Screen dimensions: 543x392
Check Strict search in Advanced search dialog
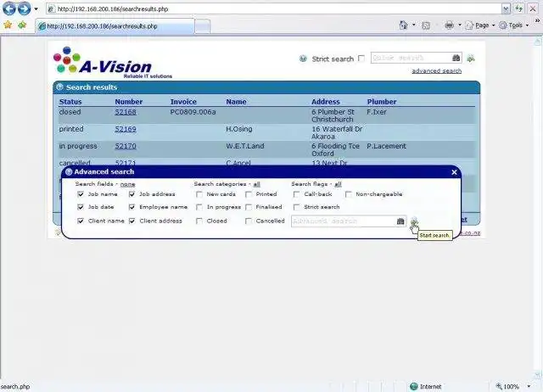(x=296, y=207)
